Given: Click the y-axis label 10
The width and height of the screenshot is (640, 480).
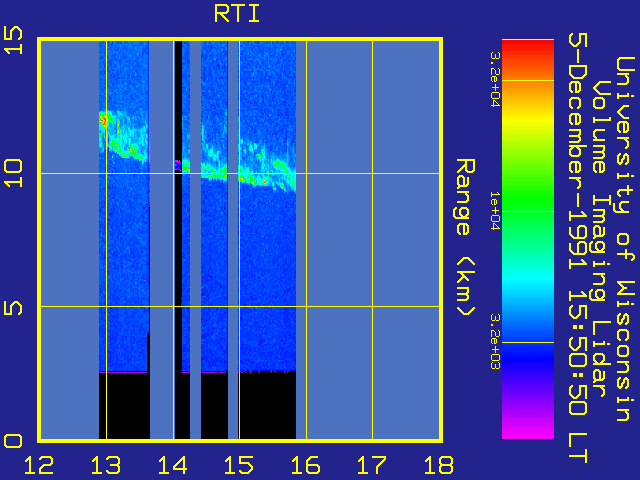Looking at the screenshot, I should coord(13,173).
